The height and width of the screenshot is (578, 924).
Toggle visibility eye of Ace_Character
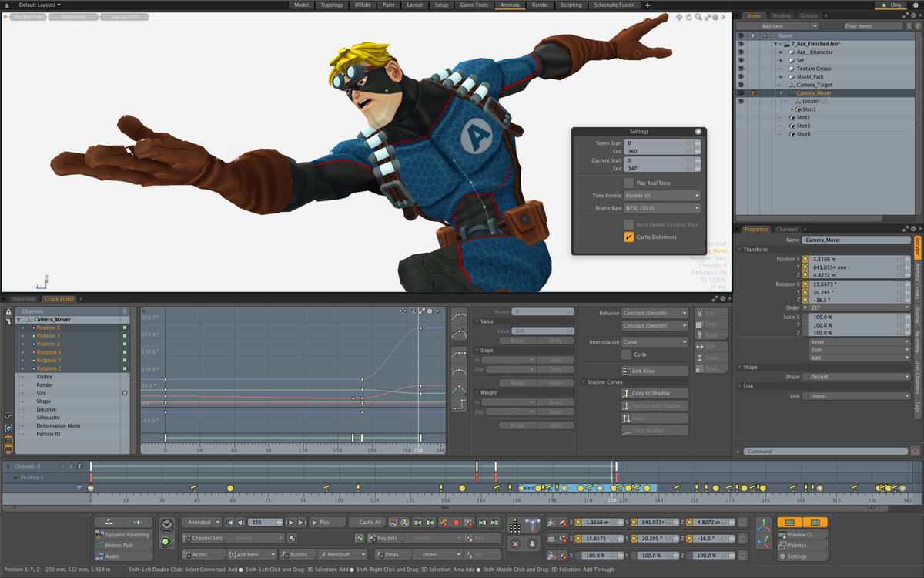tap(741, 52)
